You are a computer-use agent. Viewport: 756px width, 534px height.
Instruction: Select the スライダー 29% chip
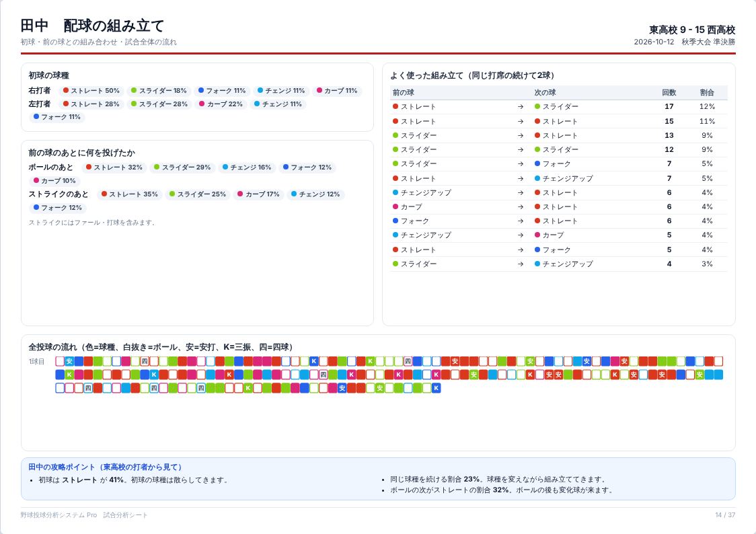click(x=182, y=167)
